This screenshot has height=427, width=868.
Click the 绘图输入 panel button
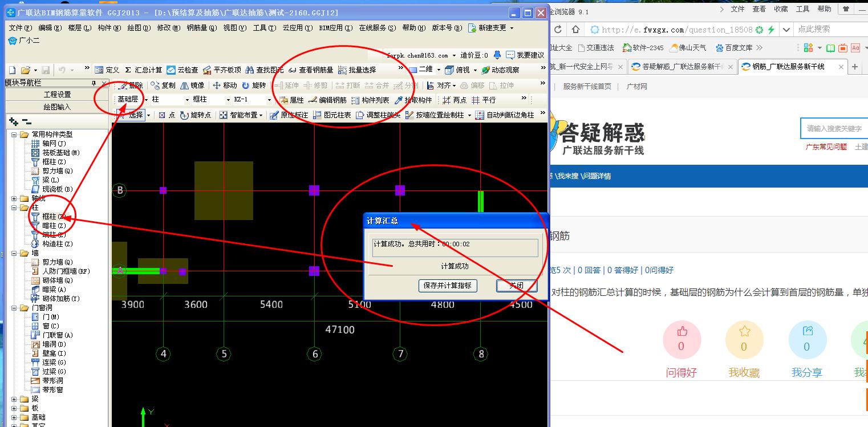[57, 107]
